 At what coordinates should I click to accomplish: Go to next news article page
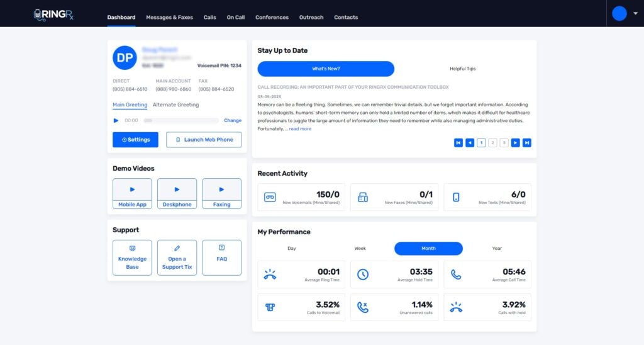[515, 143]
